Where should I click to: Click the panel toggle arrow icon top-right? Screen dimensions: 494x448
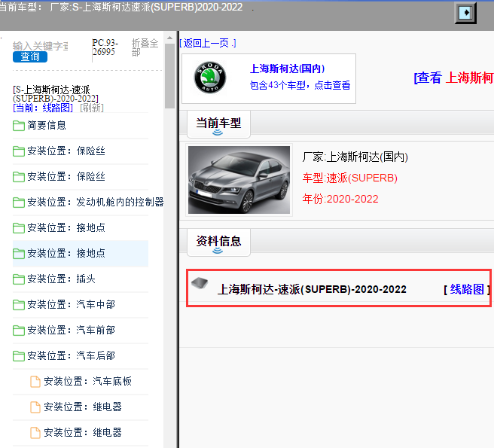tap(465, 13)
